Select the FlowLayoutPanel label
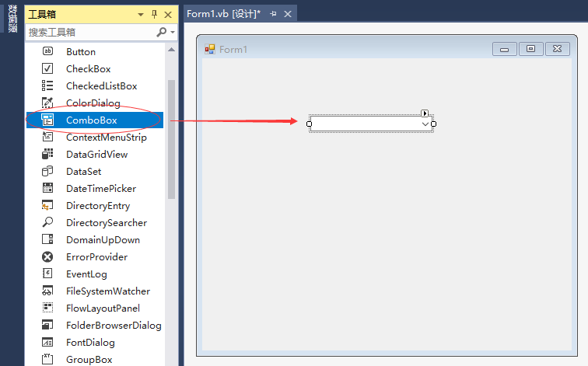588x366 pixels. click(x=103, y=308)
